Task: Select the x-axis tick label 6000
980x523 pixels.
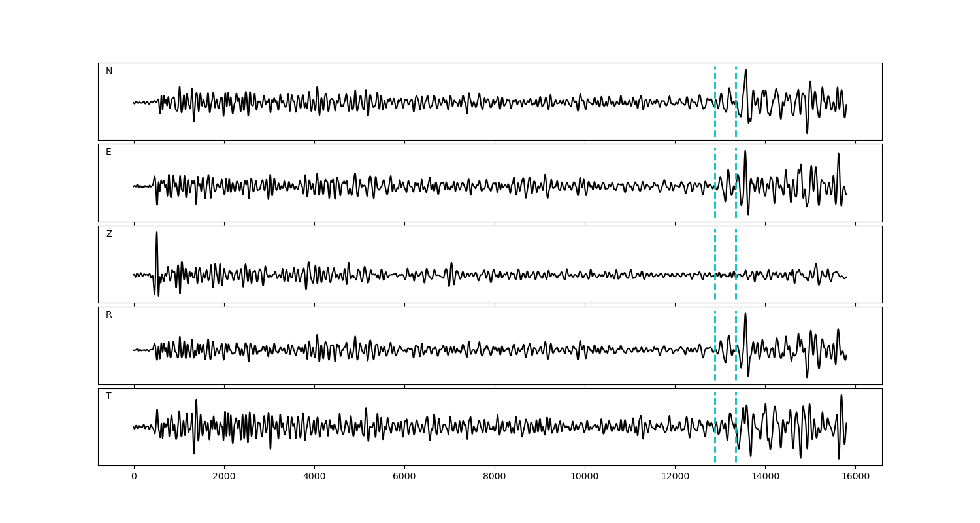Action: (x=404, y=477)
